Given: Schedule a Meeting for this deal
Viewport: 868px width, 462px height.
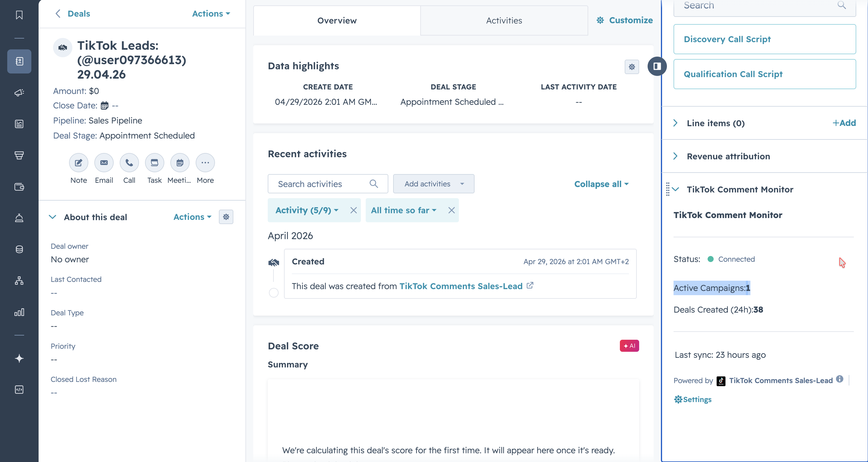Looking at the screenshot, I should tap(180, 163).
